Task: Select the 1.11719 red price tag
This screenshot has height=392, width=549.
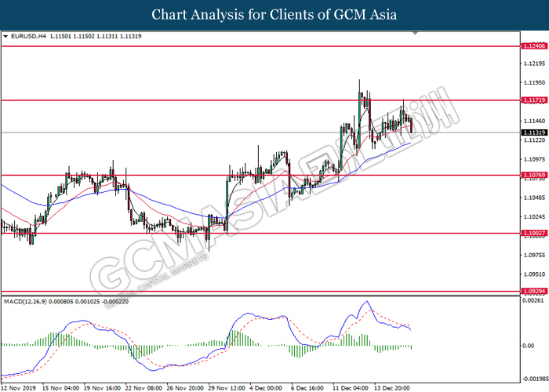Action: point(534,100)
